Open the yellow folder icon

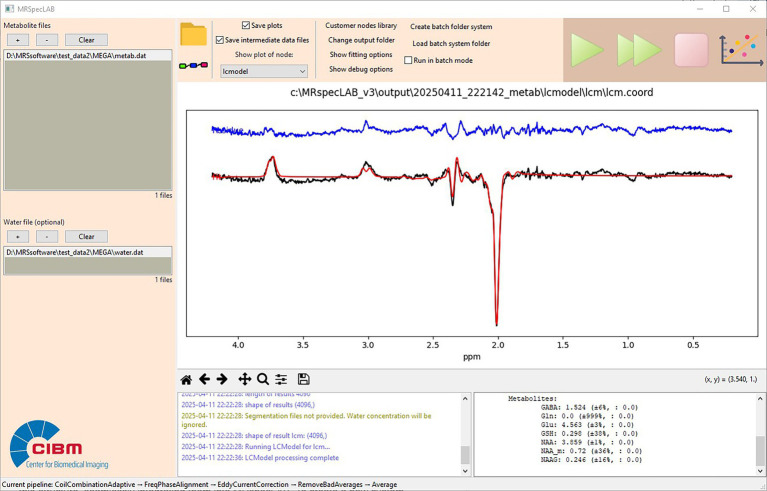(x=193, y=34)
